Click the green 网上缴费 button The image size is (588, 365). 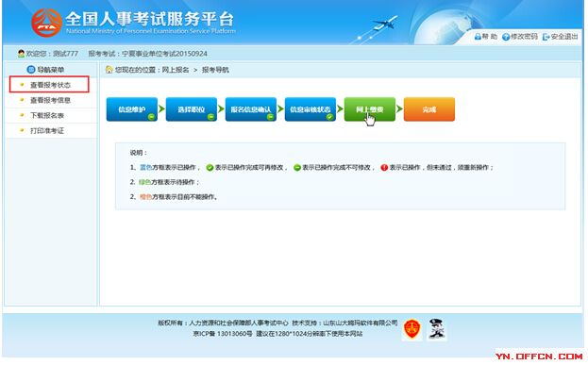[370, 109]
